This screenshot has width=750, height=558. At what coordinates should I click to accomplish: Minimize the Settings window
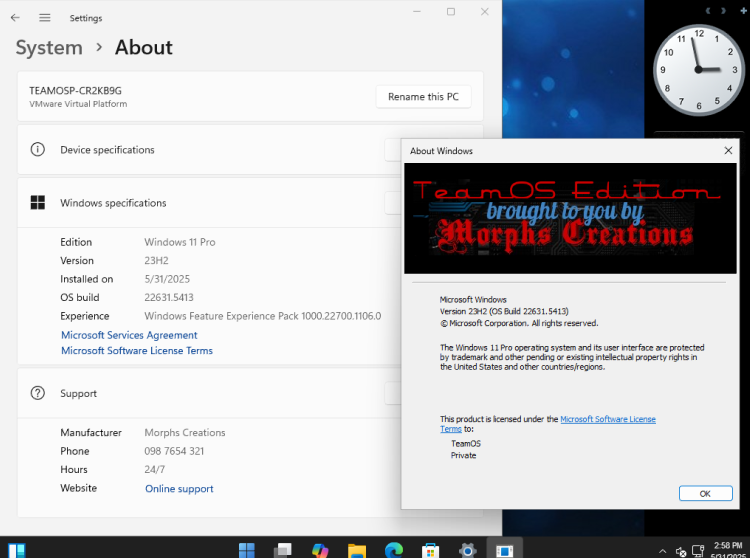(x=417, y=11)
